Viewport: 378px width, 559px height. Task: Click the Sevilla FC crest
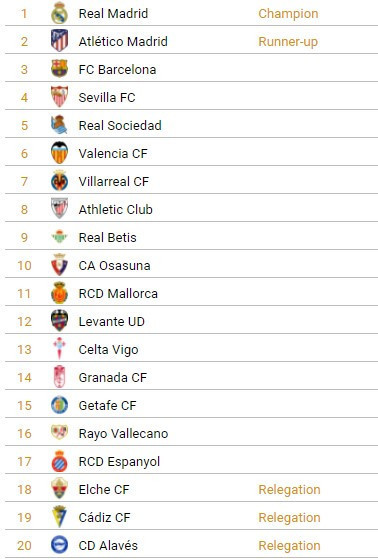(59, 97)
